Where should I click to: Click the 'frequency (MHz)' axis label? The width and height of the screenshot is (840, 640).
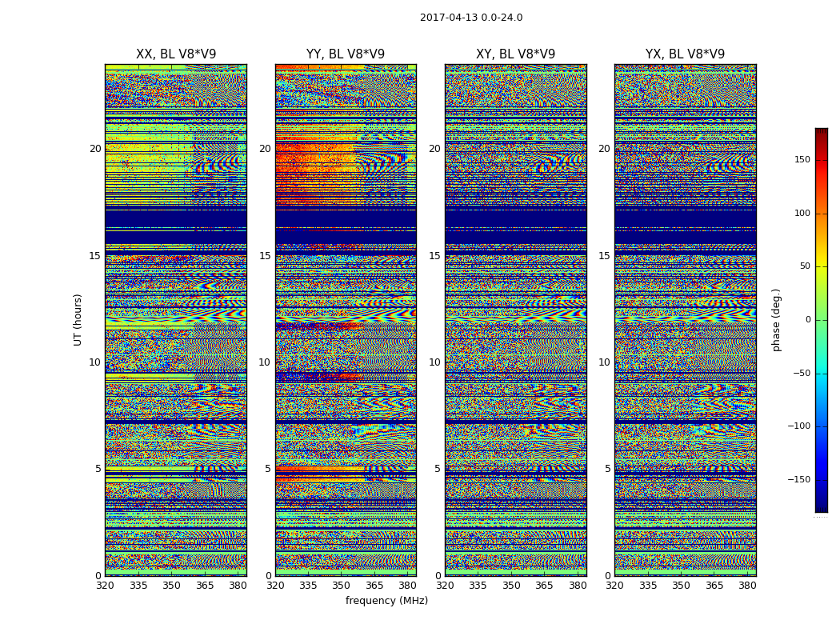coord(386,600)
